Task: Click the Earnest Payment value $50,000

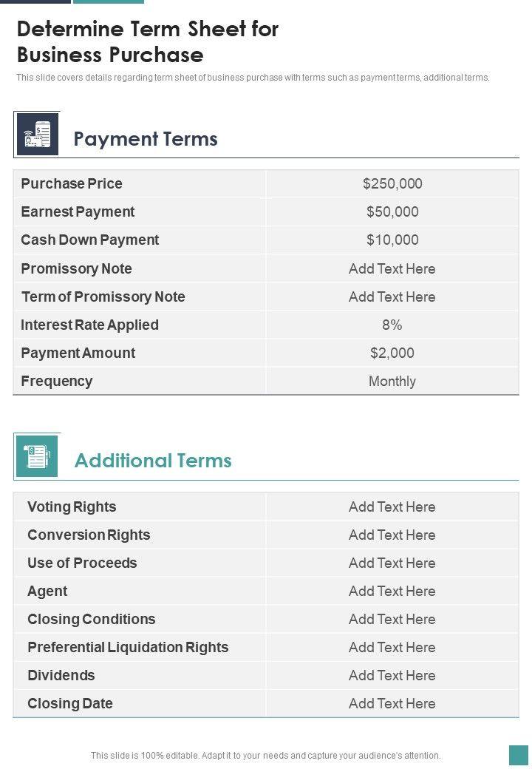Action: pos(392,211)
